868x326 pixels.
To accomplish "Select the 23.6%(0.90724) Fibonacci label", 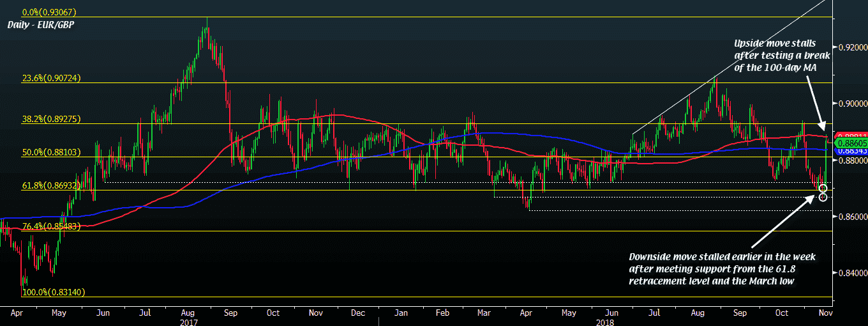I will (x=52, y=79).
